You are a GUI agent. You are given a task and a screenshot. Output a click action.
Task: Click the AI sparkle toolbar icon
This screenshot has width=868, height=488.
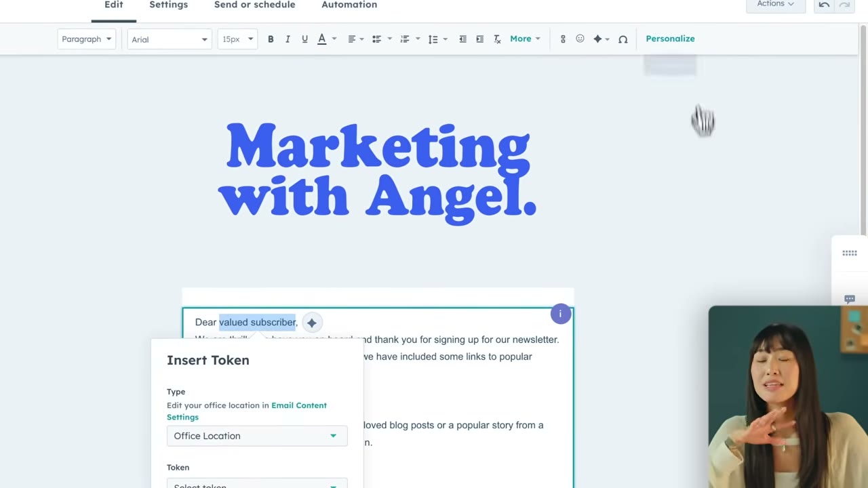[597, 39]
